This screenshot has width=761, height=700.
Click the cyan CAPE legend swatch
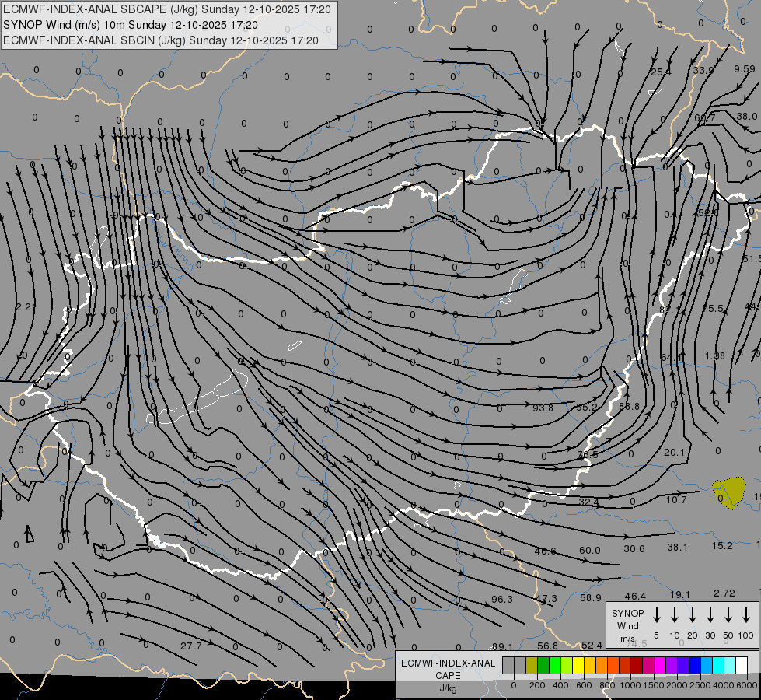(717, 666)
